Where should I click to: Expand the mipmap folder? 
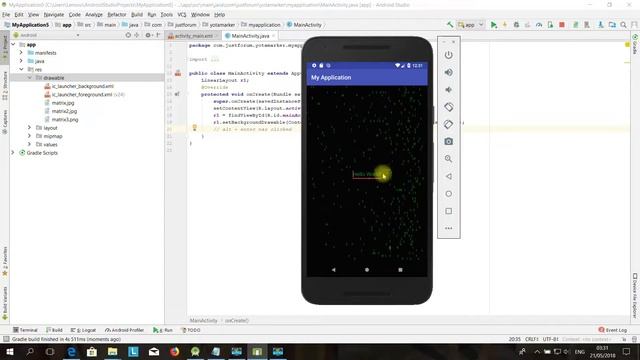click(30, 136)
